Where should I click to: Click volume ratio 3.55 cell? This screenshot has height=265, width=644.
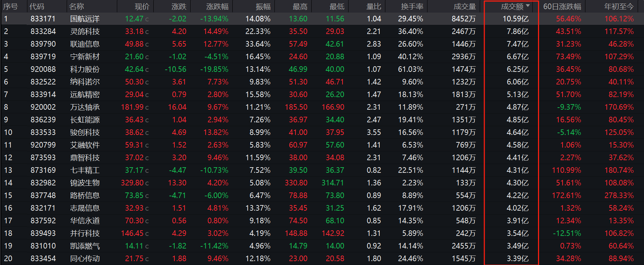374,132
